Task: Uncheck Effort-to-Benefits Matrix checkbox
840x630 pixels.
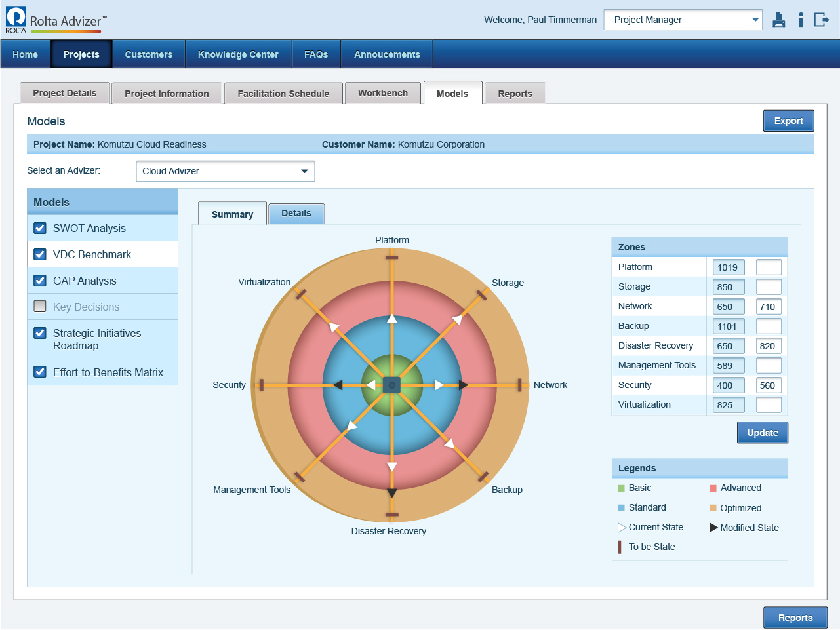Action: click(x=40, y=372)
